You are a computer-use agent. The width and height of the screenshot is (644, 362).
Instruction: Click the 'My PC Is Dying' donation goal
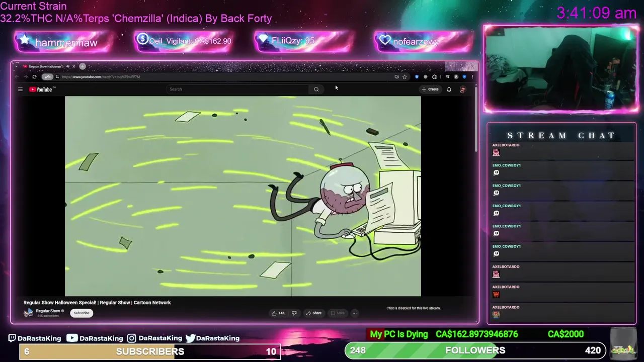coord(399,334)
